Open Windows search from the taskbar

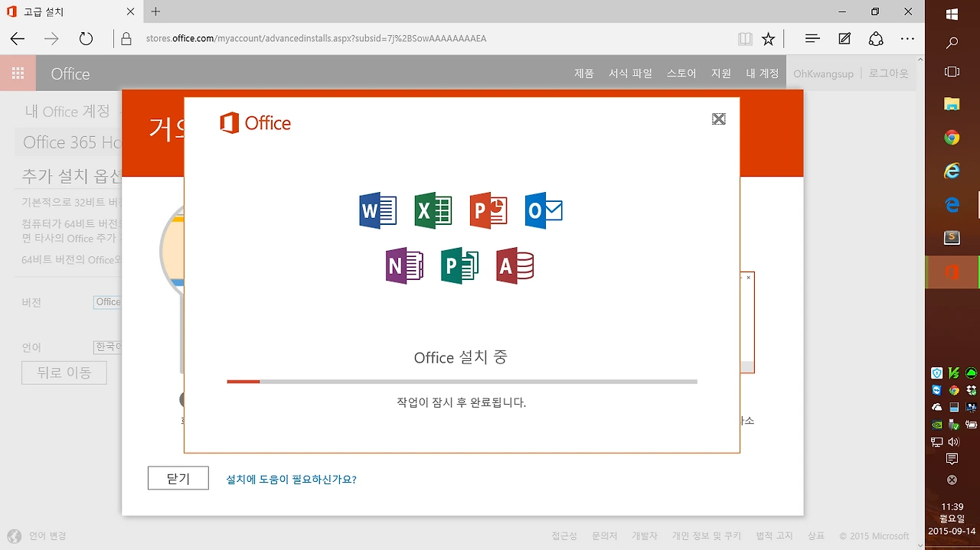tap(952, 43)
